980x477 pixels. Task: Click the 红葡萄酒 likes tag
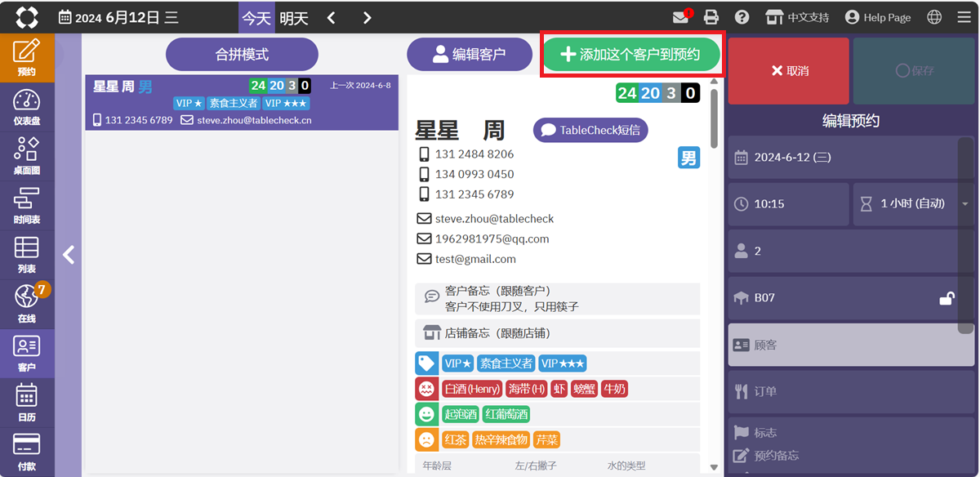click(506, 414)
